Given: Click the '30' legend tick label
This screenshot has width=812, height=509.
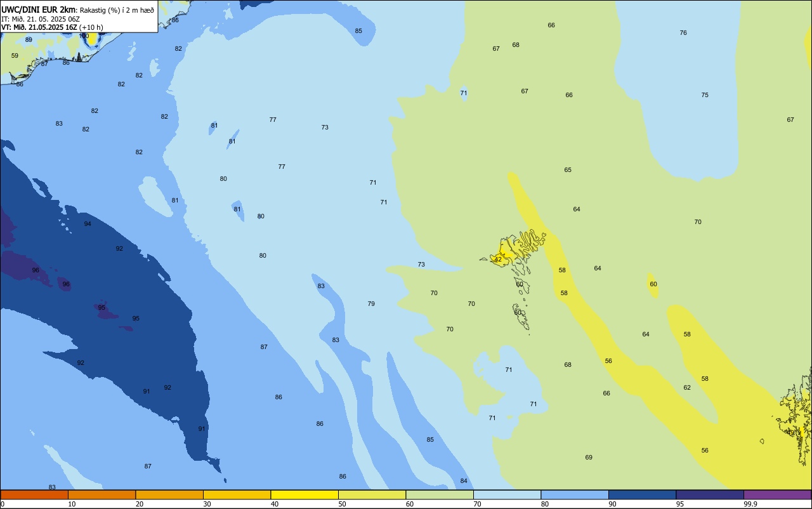Looking at the screenshot, I should [207, 504].
